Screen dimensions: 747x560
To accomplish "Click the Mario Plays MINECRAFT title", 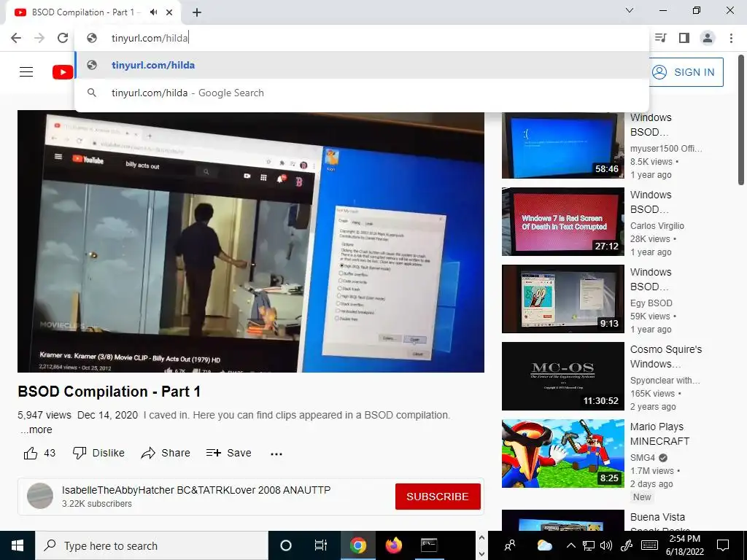I will coord(659,434).
